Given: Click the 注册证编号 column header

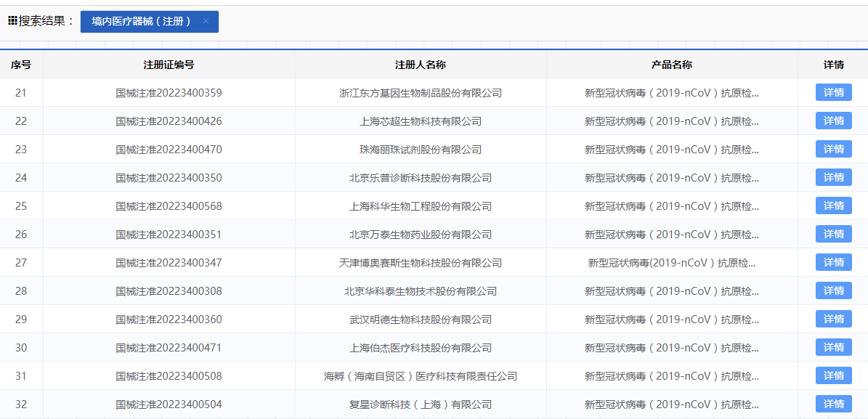Looking at the screenshot, I should click(x=169, y=65).
